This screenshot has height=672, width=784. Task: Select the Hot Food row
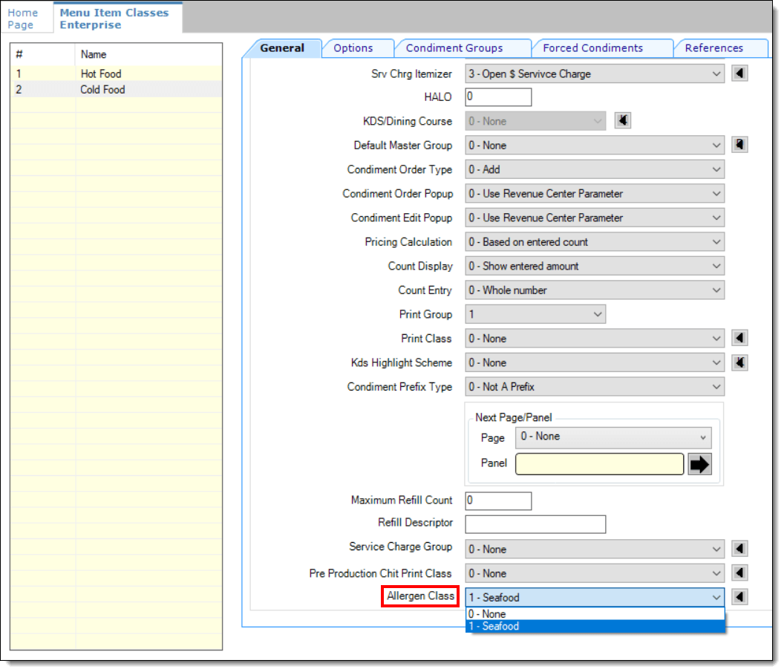[x=116, y=74]
